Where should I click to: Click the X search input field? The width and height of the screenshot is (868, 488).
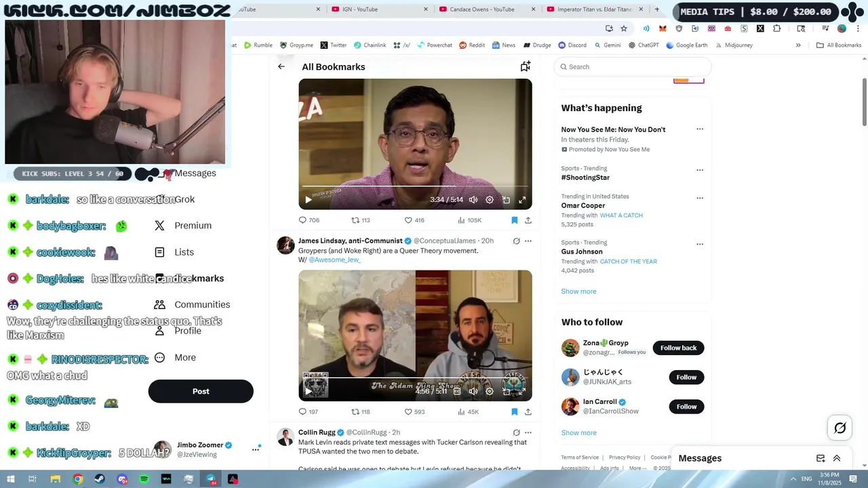tap(632, 66)
